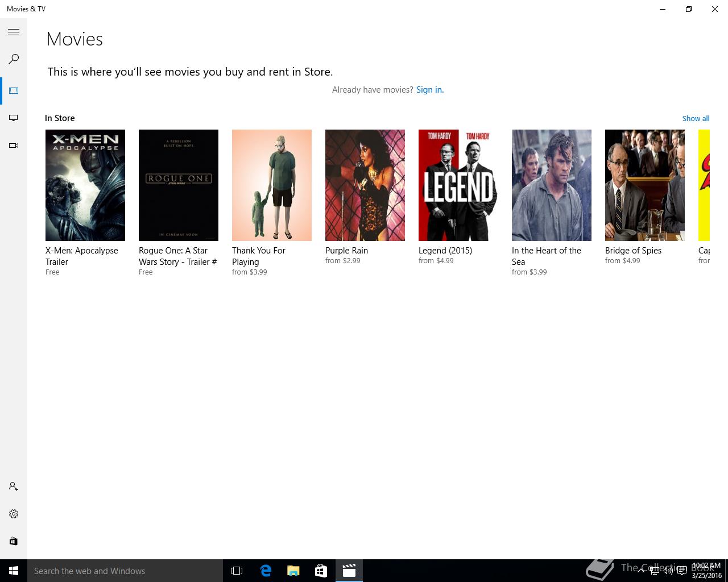
Task: Select the Movies section icon
Action: (14, 91)
